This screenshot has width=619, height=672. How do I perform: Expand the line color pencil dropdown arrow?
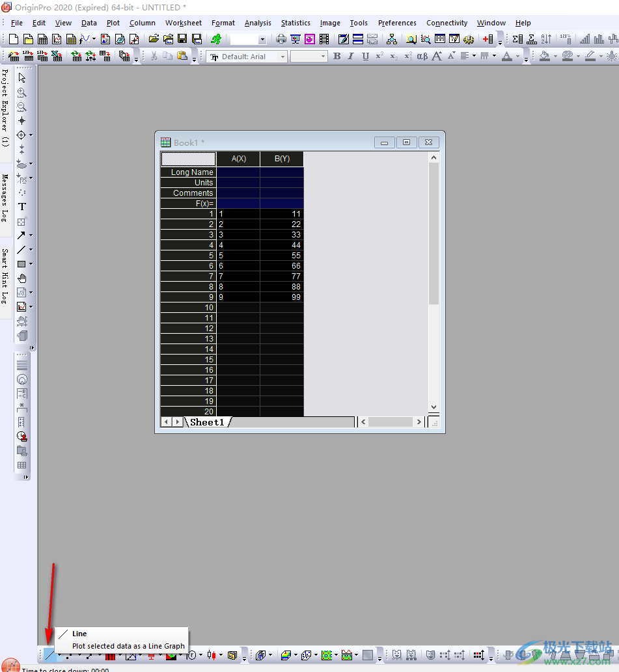point(601,56)
